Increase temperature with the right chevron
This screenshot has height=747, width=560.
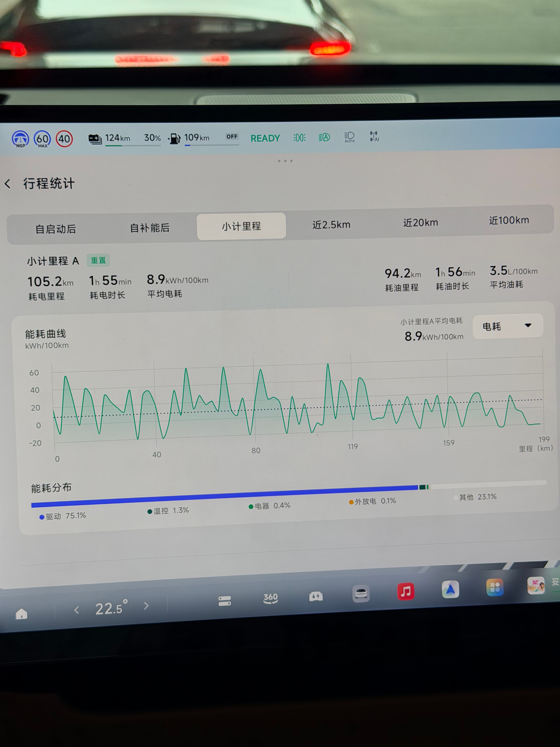coord(146,606)
